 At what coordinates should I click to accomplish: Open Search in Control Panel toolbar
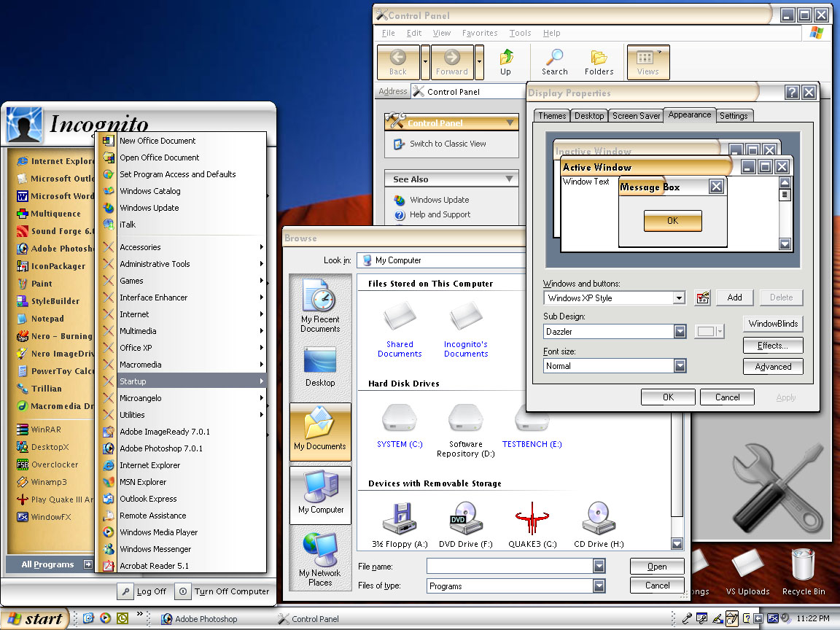point(554,62)
